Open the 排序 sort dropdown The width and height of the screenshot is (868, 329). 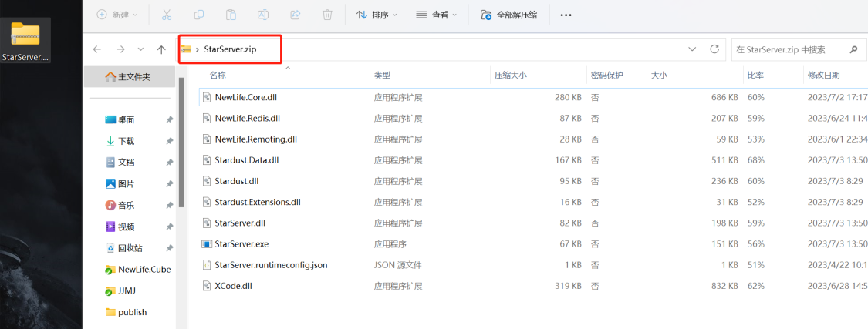point(377,15)
